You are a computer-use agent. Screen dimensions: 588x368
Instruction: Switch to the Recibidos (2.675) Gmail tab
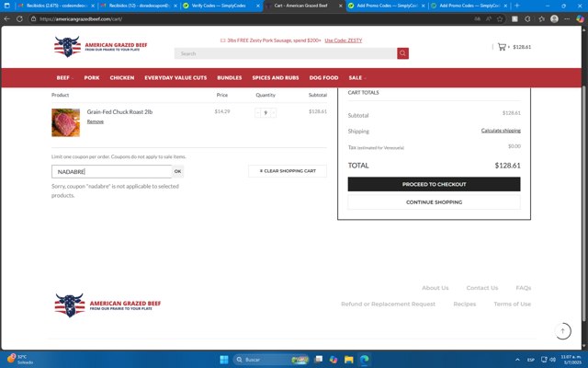(x=56, y=6)
